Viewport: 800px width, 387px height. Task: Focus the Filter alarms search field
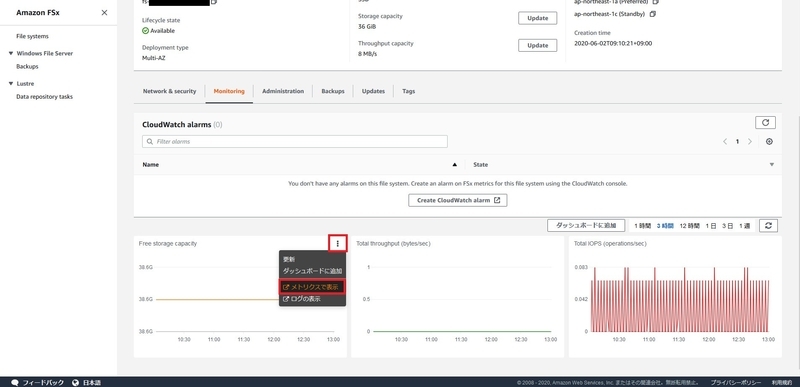point(295,141)
